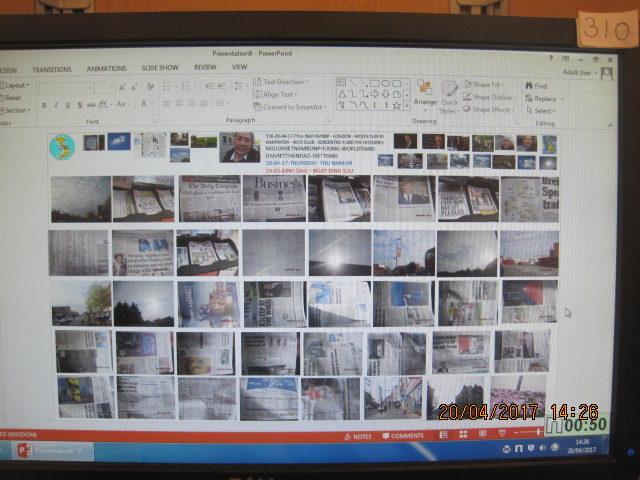The width and height of the screenshot is (640, 480).
Task: Select Triangle shape in gallery
Action: [342, 94]
